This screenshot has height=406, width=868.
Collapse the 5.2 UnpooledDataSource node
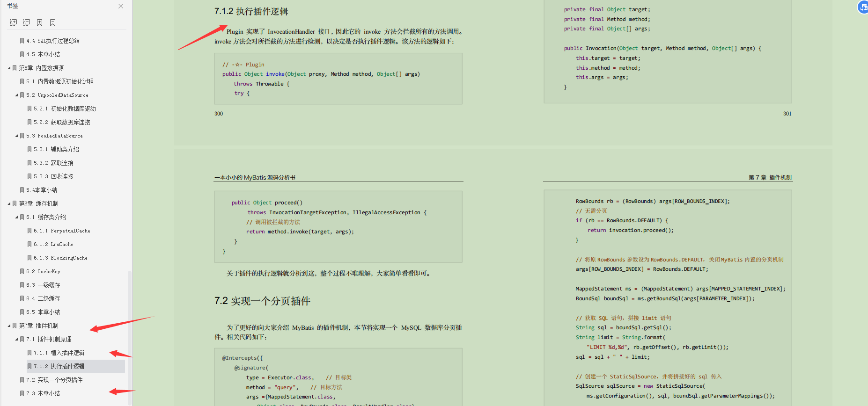tap(16, 95)
